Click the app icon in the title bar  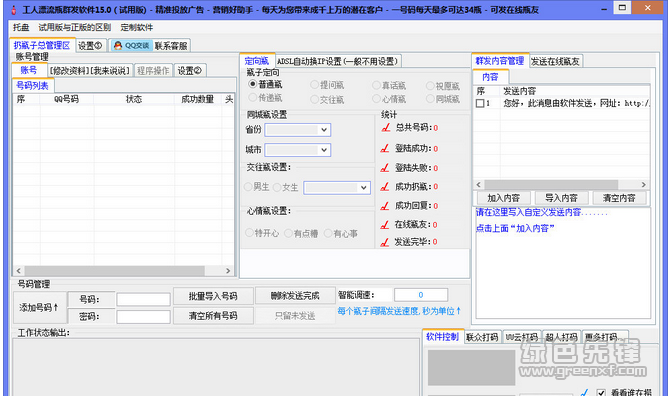[13, 9]
